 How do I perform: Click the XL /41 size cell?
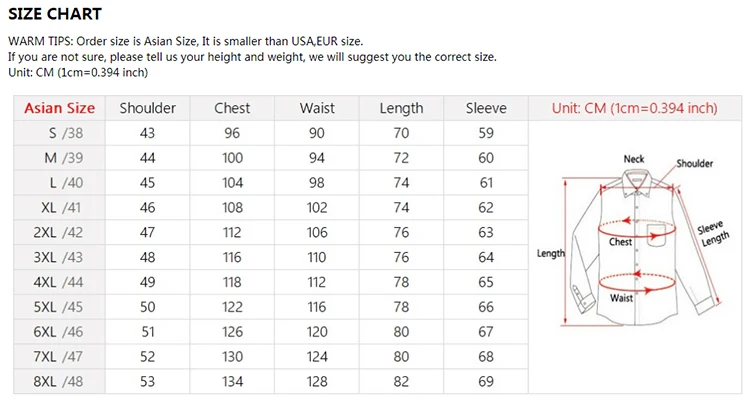point(59,208)
